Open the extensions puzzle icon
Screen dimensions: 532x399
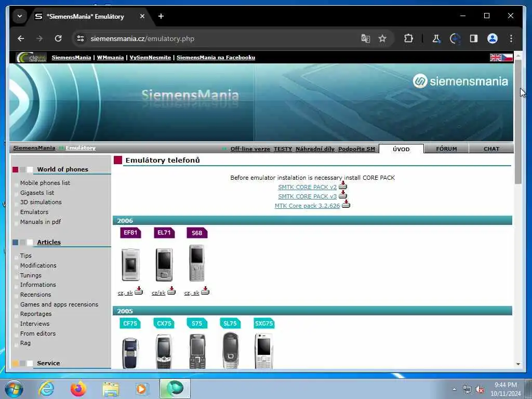(408, 38)
